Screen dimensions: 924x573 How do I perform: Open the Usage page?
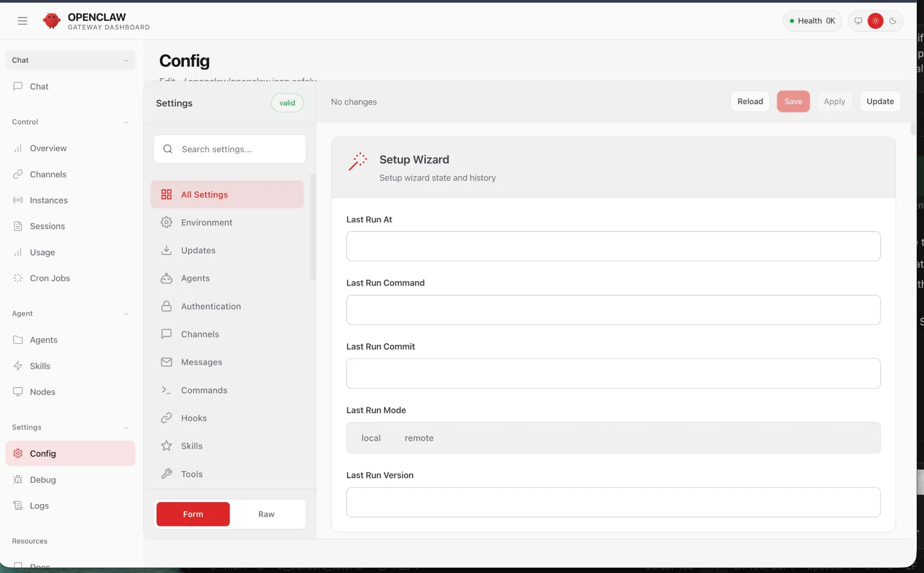70,252
